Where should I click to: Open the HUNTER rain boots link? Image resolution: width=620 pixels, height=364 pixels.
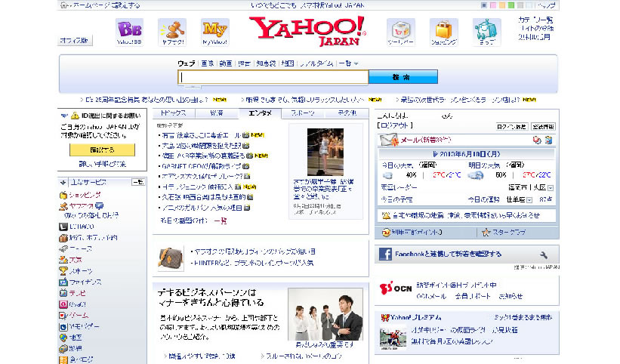pos(254,263)
